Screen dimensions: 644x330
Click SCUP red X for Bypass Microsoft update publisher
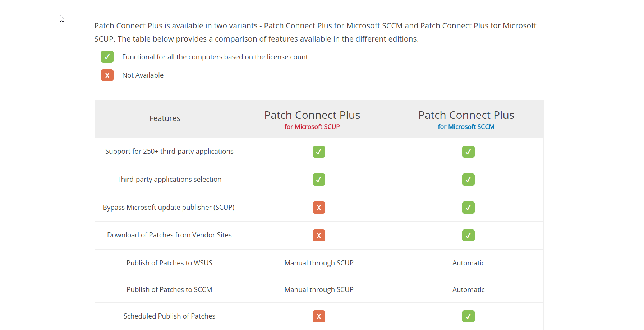319,208
